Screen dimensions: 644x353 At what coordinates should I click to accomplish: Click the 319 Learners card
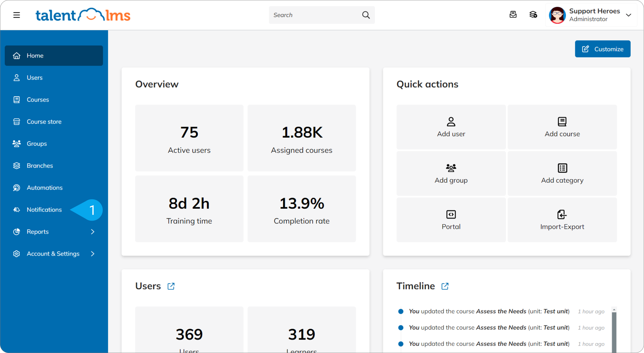(x=302, y=330)
